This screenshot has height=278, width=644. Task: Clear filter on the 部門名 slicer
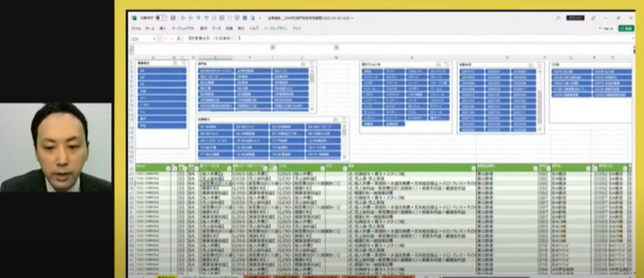[x=311, y=64]
